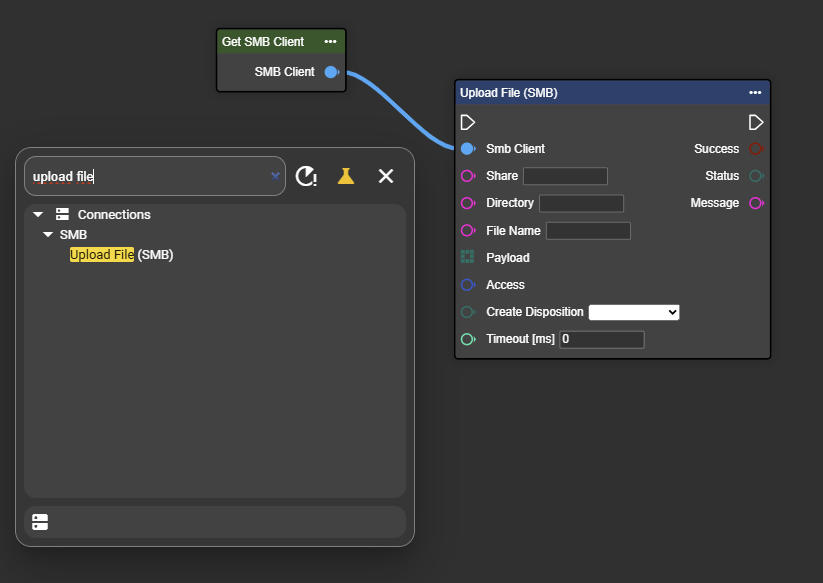Click the blue Access input pin
Image resolution: width=823 pixels, height=583 pixels.
point(467,285)
